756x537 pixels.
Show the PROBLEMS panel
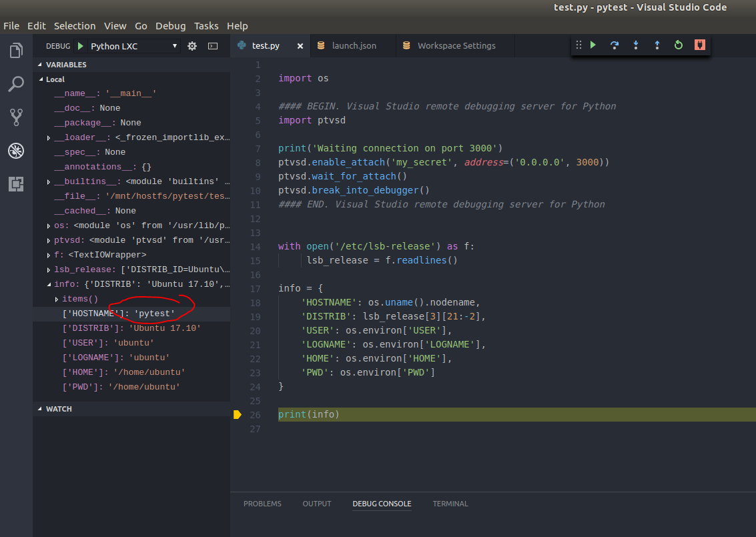click(x=262, y=504)
